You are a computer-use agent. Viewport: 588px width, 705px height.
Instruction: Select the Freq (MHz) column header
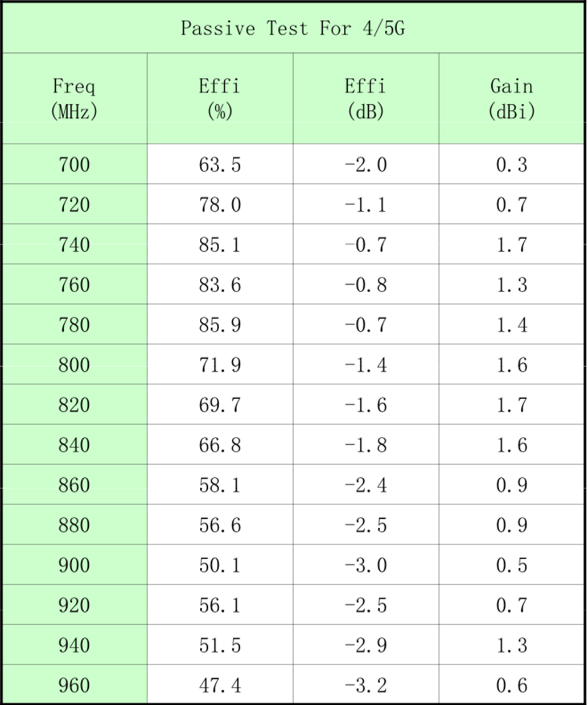coord(74,99)
